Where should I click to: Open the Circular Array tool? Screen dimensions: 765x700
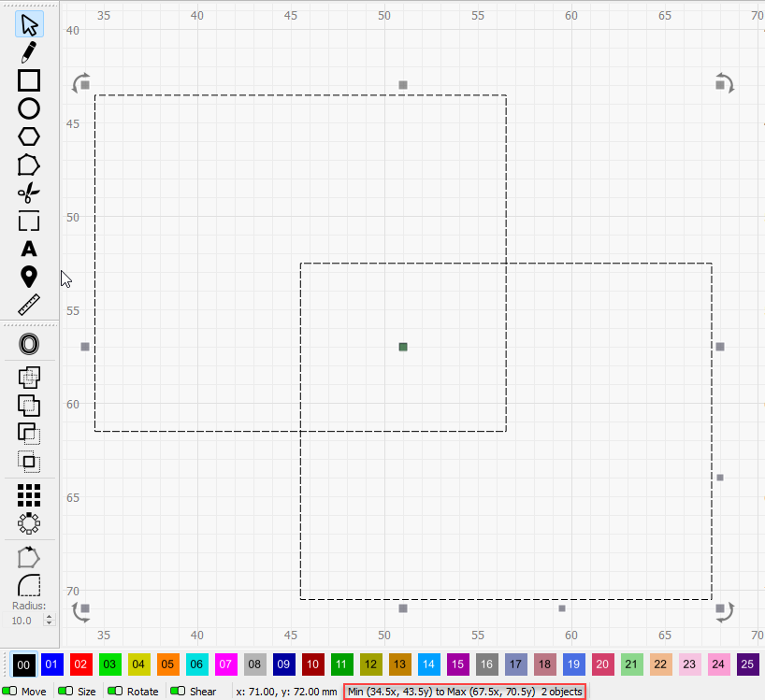(x=29, y=522)
